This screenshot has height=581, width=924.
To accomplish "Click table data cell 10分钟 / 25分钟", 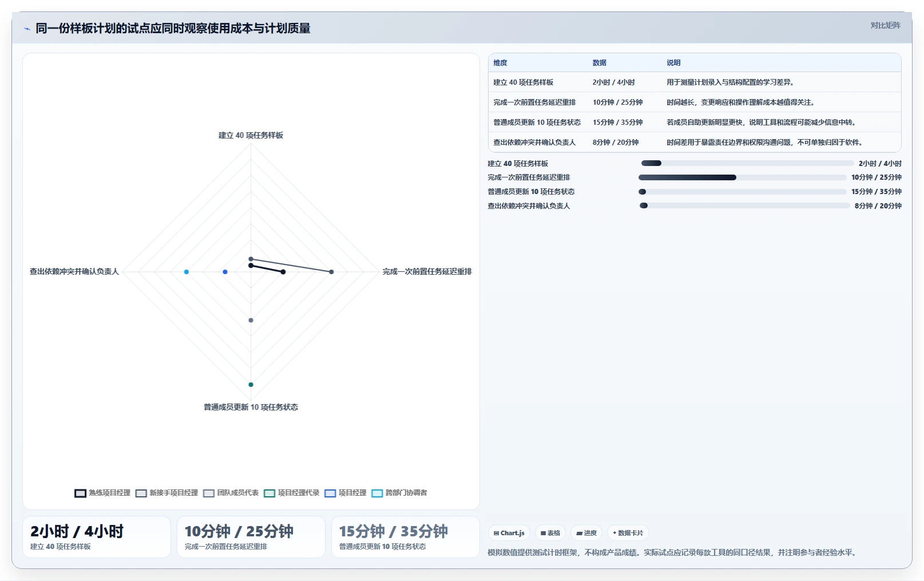I will tap(617, 102).
